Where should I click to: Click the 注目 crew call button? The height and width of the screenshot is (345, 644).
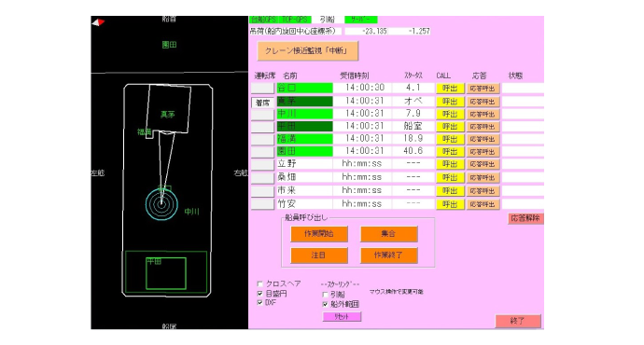[319, 255]
